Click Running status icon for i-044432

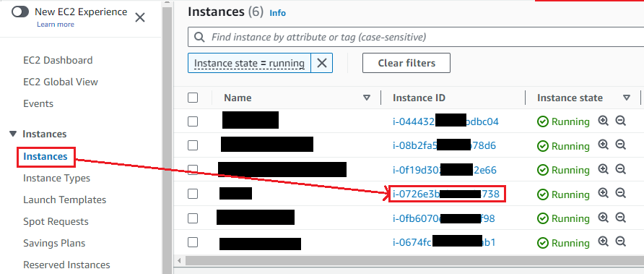tap(543, 121)
